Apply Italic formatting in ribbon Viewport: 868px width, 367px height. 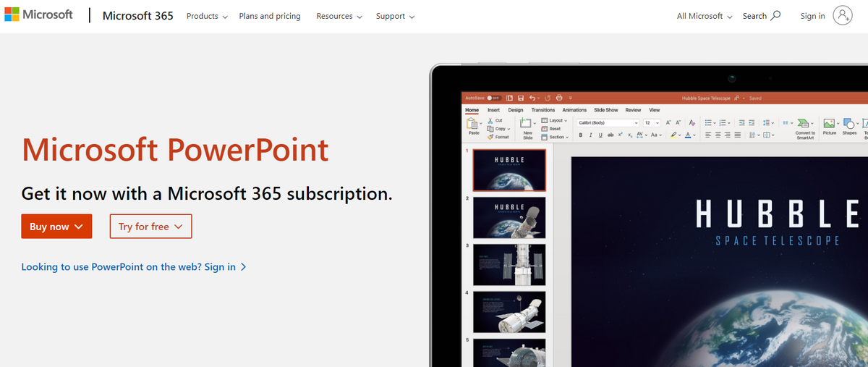point(591,135)
